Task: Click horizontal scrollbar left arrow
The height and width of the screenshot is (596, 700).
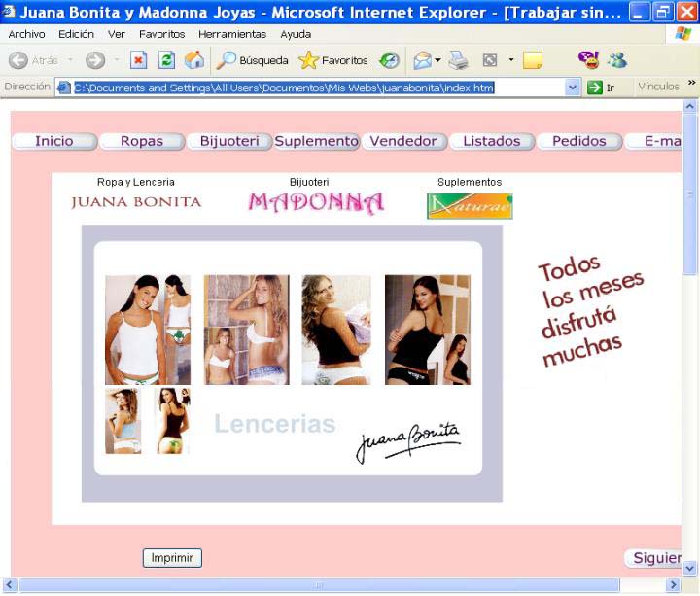Action: click(10, 585)
